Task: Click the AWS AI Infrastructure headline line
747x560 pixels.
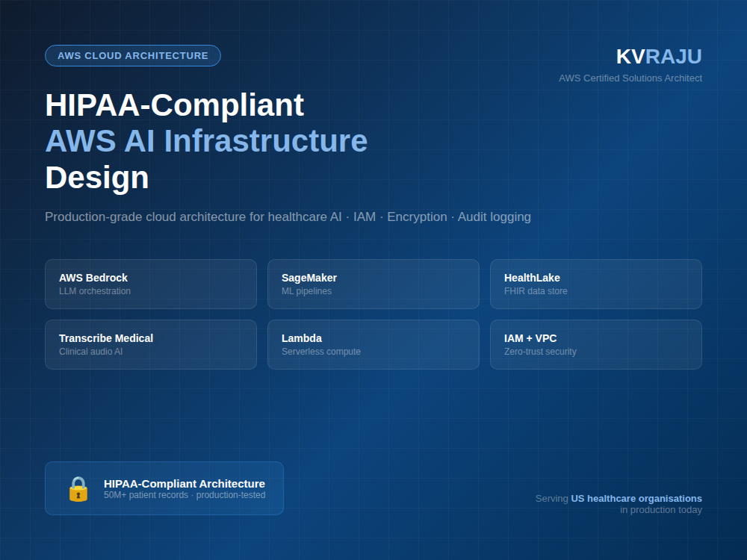Action: (206, 141)
